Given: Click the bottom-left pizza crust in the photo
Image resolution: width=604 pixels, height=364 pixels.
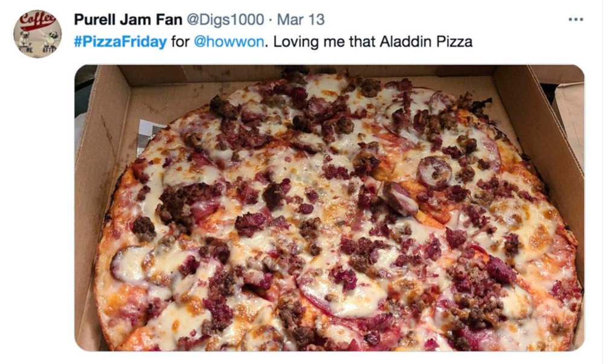Looking at the screenshot, I should [112, 316].
